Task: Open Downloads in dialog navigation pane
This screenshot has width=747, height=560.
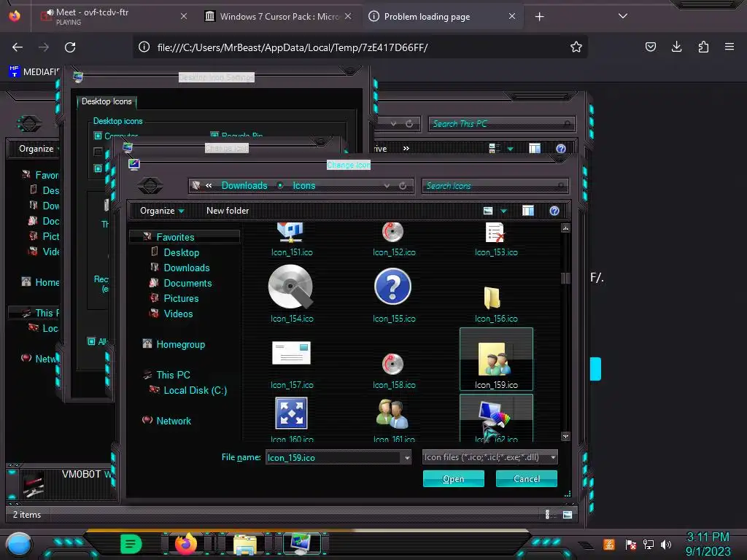Action: (x=186, y=268)
